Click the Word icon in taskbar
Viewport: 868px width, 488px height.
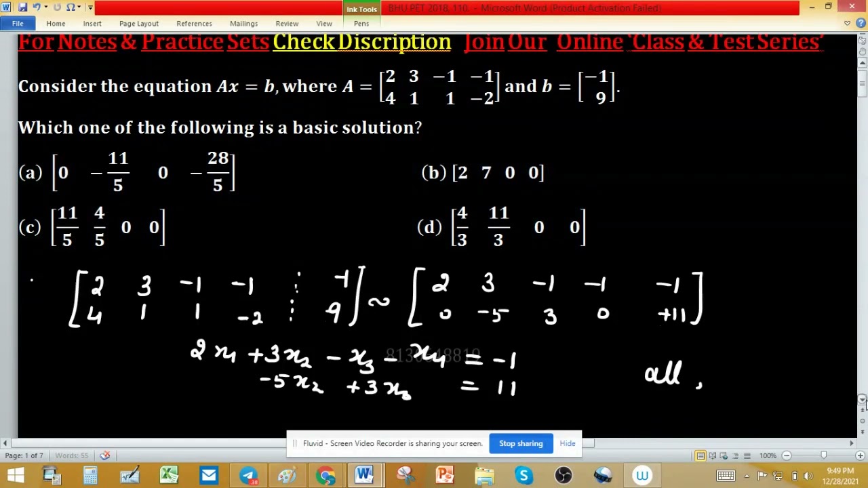click(364, 475)
